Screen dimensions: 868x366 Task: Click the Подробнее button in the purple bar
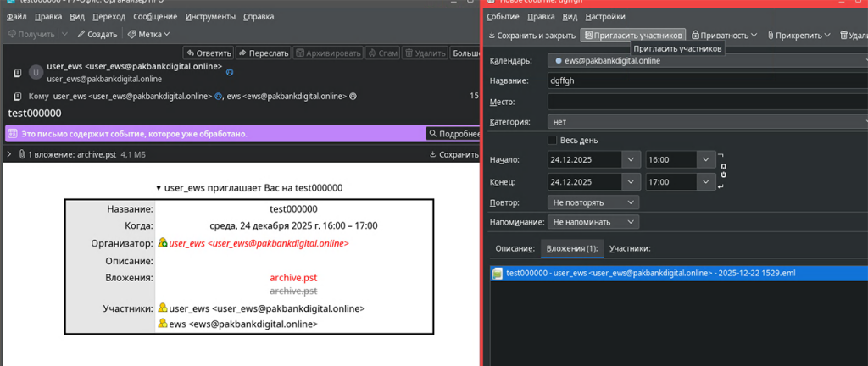pyautogui.click(x=454, y=134)
